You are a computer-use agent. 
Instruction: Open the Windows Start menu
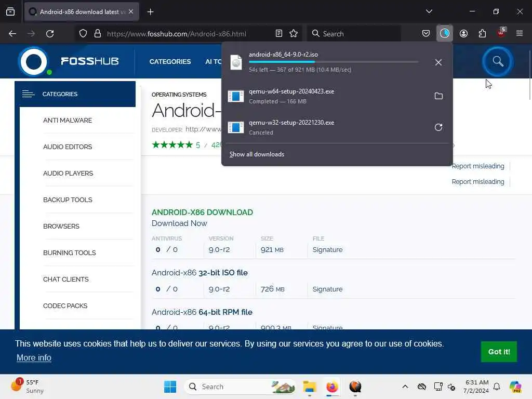[x=170, y=387]
